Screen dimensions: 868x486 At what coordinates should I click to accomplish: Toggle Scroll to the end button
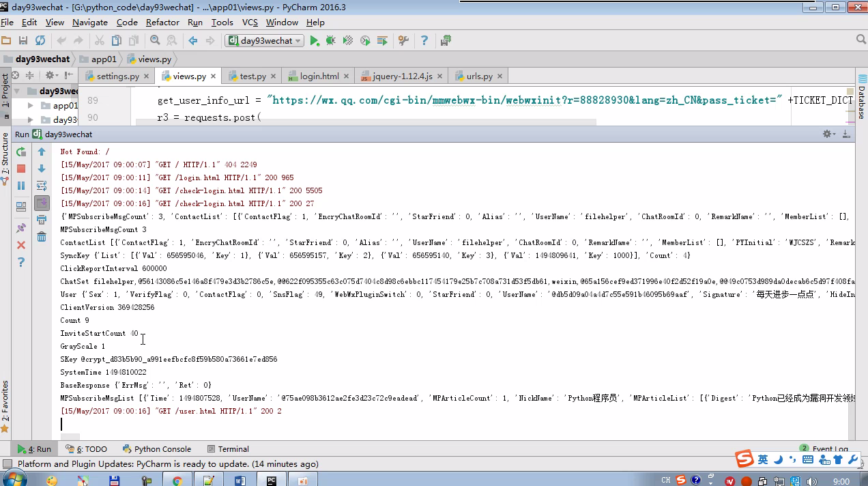42,203
